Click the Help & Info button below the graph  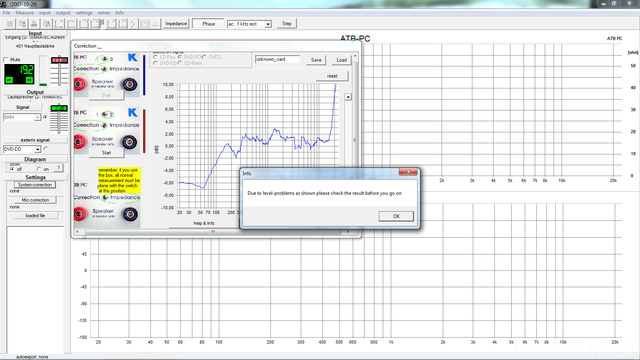pyautogui.click(x=204, y=223)
